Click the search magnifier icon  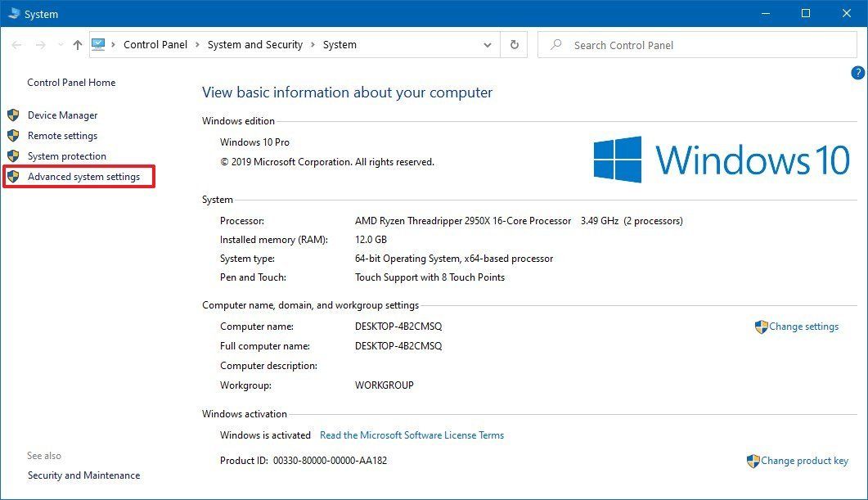pyautogui.click(x=556, y=44)
